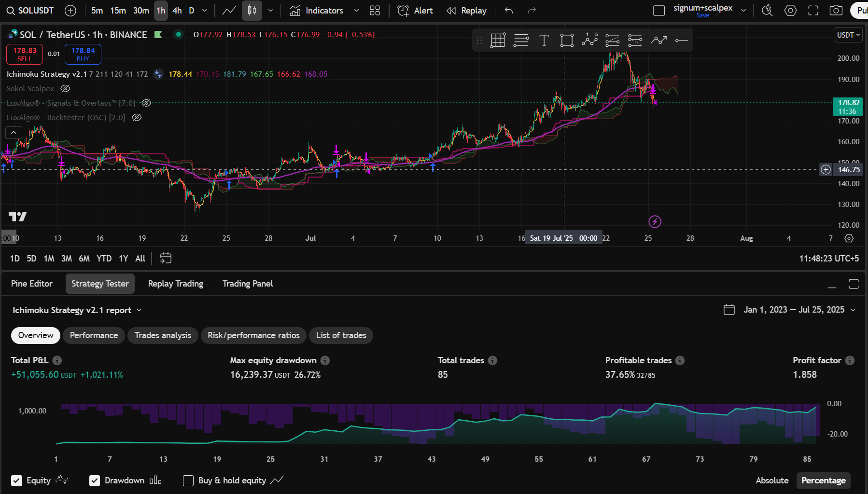This screenshot has width=868, height=494.
Task: Switch to the Trades analysis tab
Action: click(x=163, y=335)
